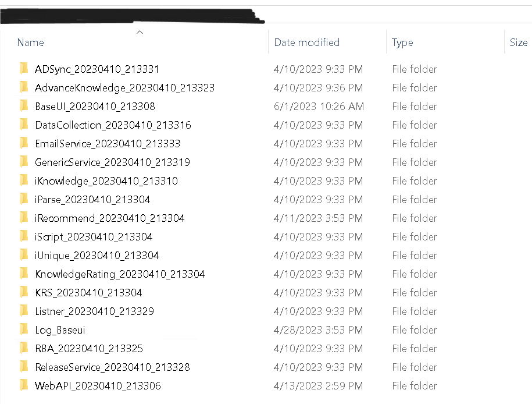The image size is (532, 404).
Task: Select the GenericService_20230410_213319 folder name
Action: [112, 162]
